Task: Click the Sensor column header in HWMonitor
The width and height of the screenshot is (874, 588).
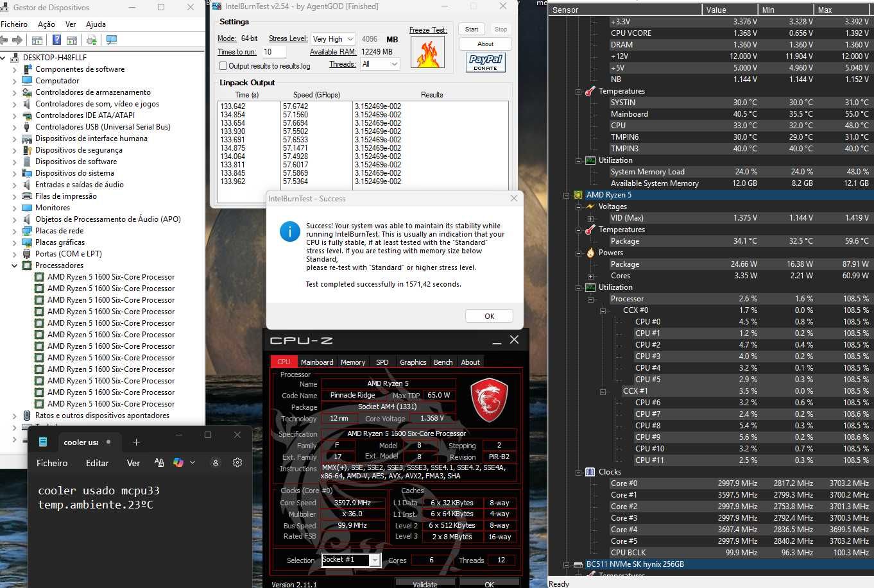Action: click(625, 10)
